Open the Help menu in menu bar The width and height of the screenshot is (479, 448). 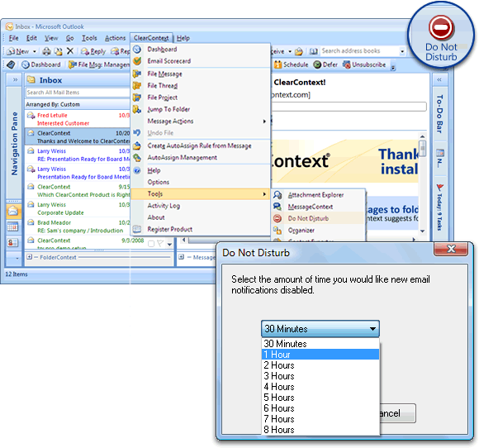183,38
